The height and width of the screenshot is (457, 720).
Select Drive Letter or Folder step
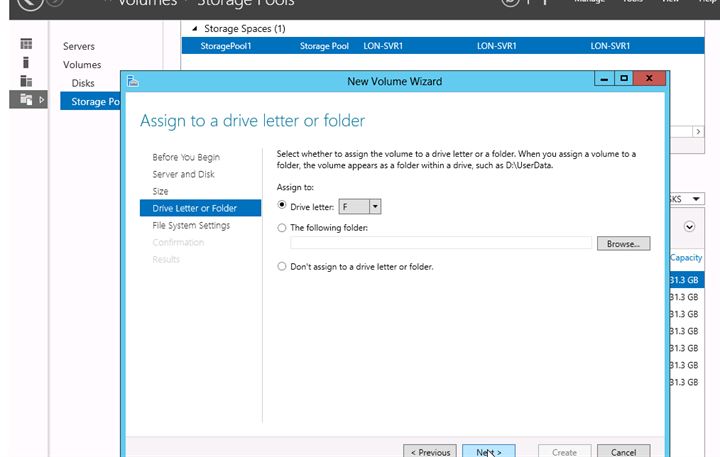point(200,208)
